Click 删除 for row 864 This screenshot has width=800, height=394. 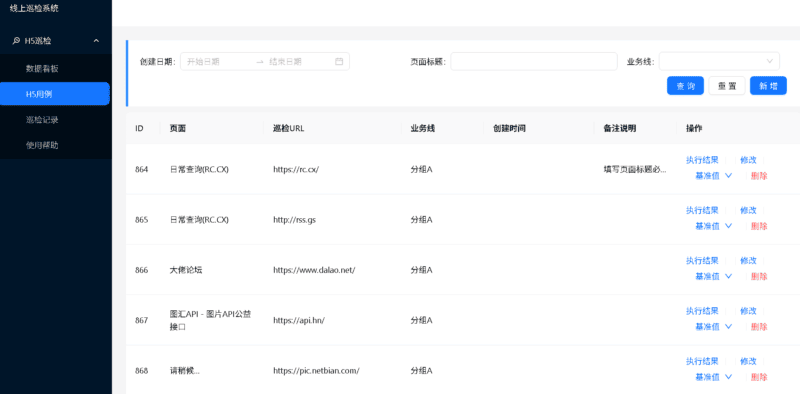point(759,176)
